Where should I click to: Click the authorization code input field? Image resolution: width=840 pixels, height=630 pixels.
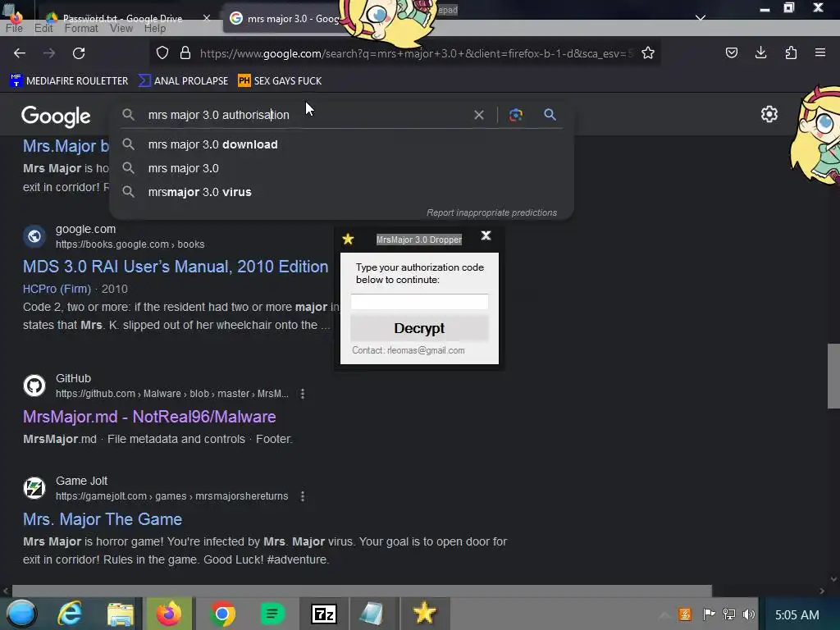(x=419, y=302)
